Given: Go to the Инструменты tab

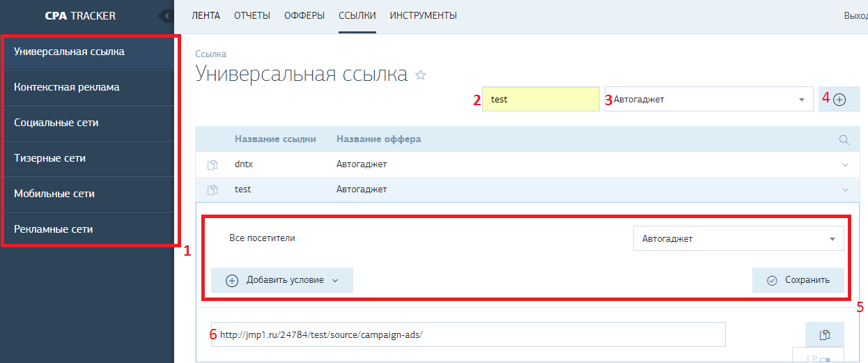Looking at the screenshot, I should 423,15.
